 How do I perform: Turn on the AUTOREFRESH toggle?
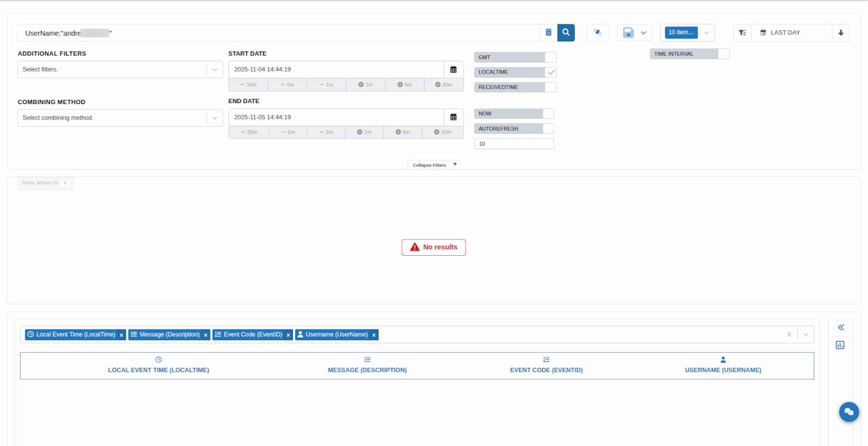point(548,129)
